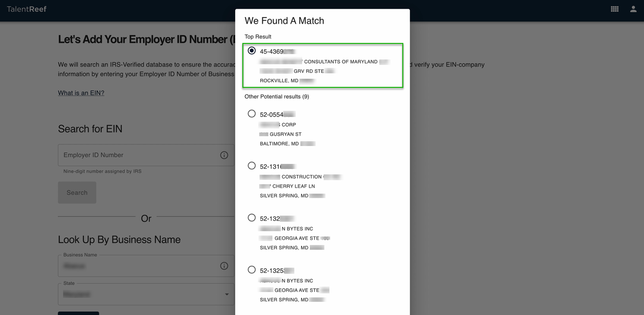
Task: Click the Cherry Leaf Ln construction entry
Action: tap(293, 186)
